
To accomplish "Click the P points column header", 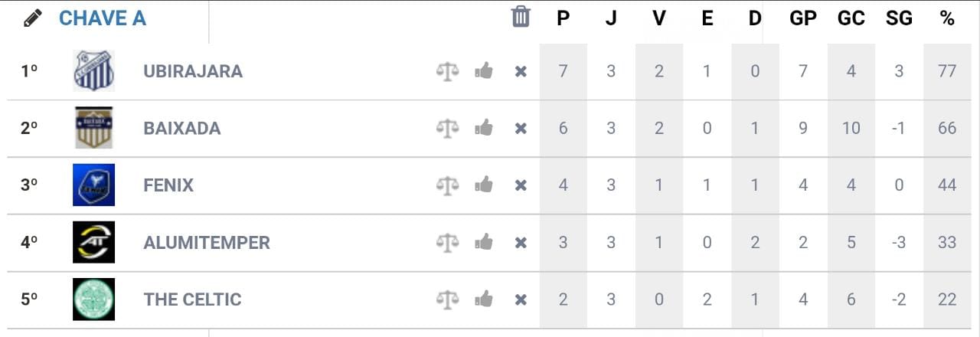I will (563, 18).
